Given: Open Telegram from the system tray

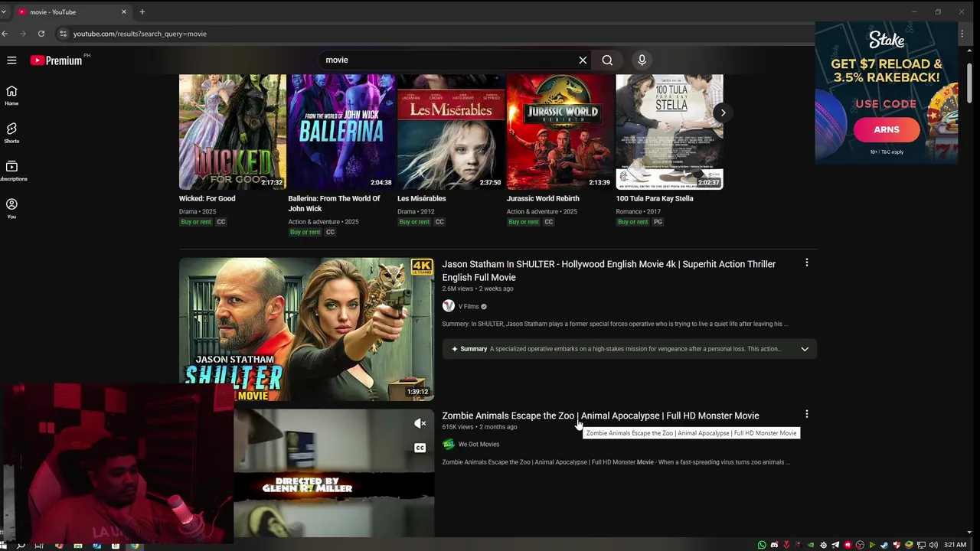Looking at the screenshot, I should click(835, 545).
